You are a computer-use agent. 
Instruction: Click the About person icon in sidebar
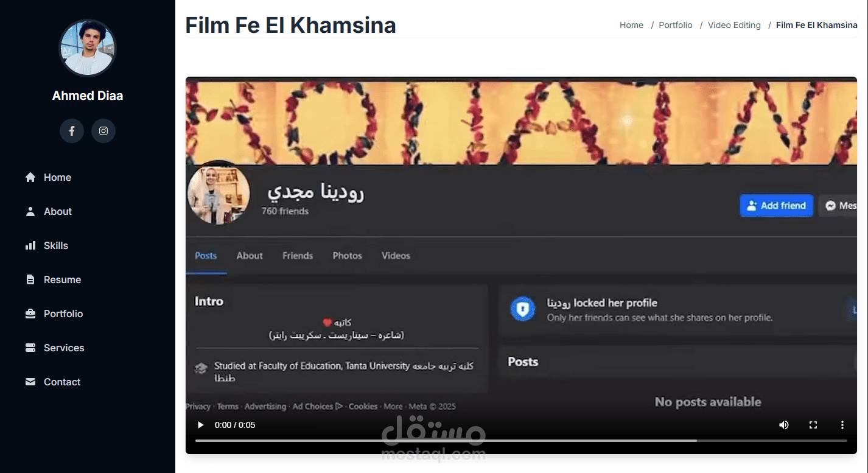30,211
